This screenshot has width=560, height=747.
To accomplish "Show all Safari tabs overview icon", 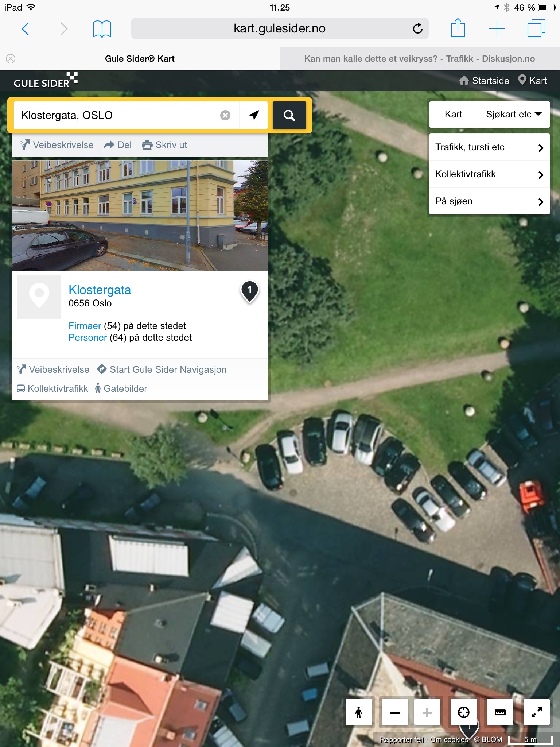I will coord(536,28).
